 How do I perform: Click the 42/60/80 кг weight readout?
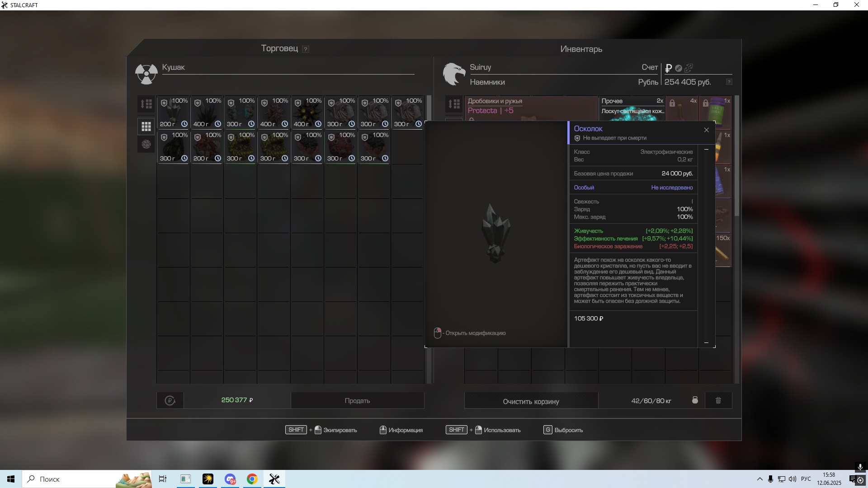[x=651, y=401]
